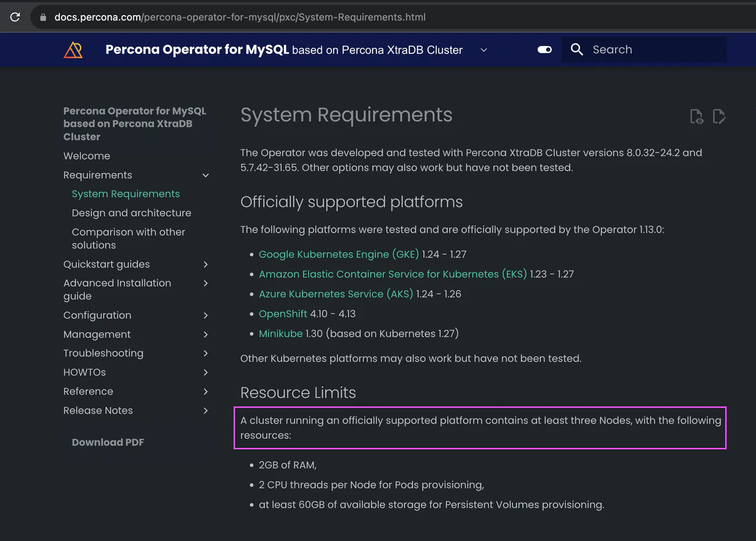Follow the OpenShift link
Image resolution: width=756 pixels, height=541 pixels.
[x=283, y=314]
